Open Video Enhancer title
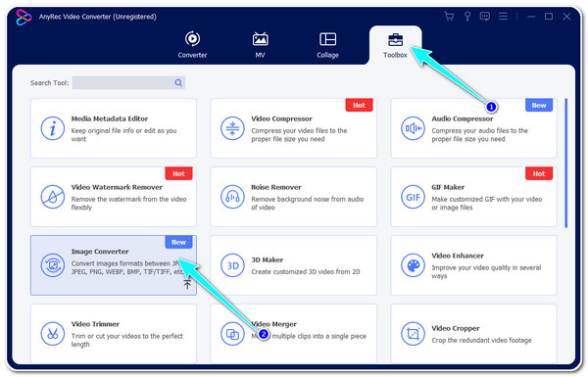Screen dimensions: 588x377 [458, 256]
